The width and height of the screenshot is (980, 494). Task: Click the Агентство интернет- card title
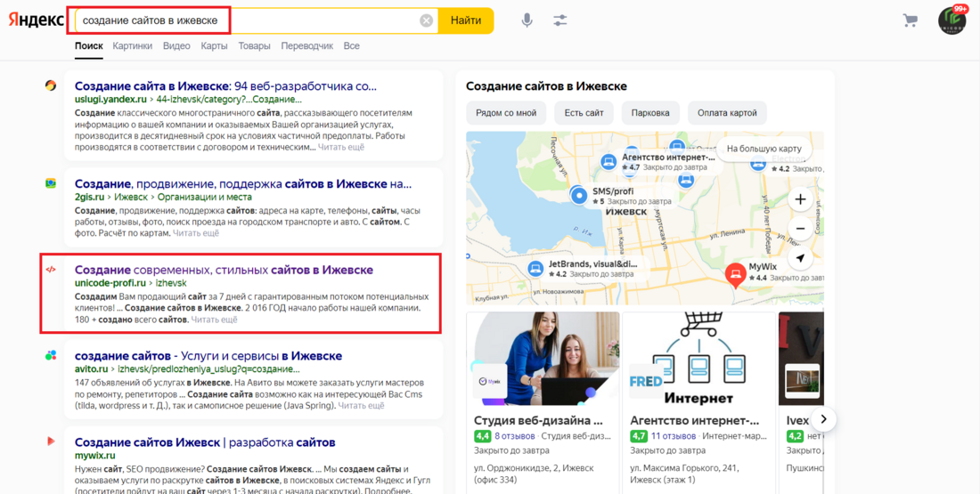pyautogui.click(x=694, y=421)
